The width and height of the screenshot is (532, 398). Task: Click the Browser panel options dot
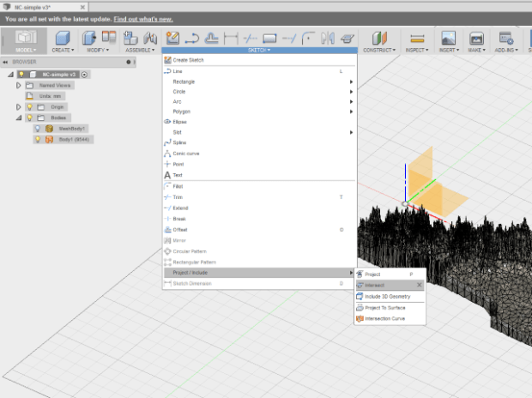point(128,62)
